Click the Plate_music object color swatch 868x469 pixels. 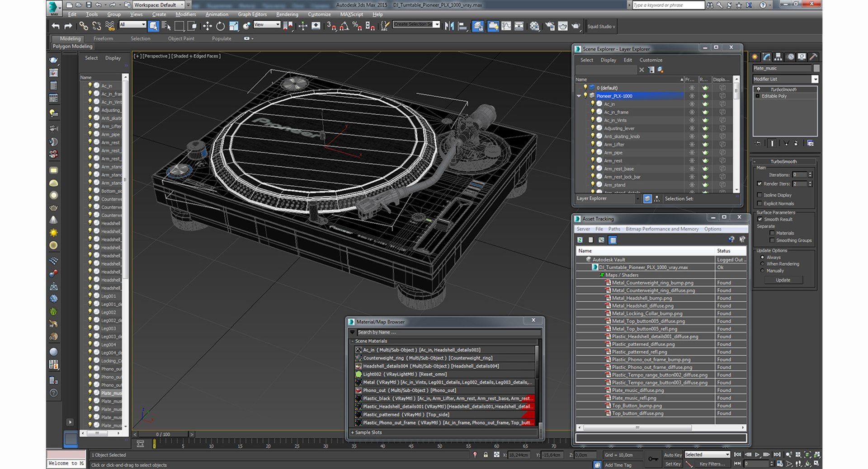[816, 68]
